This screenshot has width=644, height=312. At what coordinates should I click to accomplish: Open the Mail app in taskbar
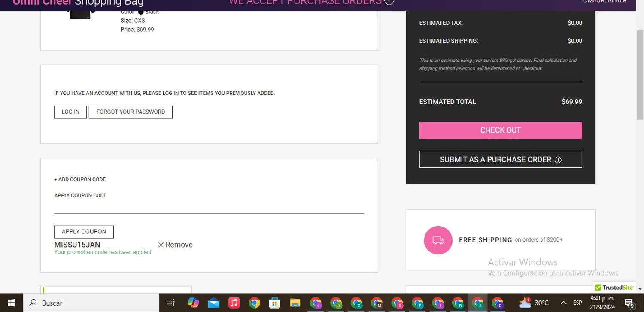pos(214,303)
